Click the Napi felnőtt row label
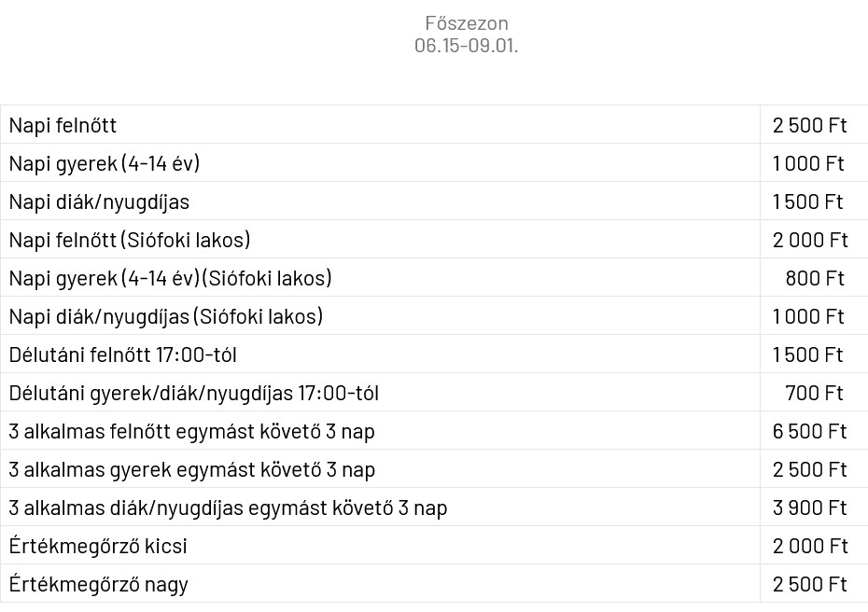This screenshot has width=868, height=612. [63, 125]
